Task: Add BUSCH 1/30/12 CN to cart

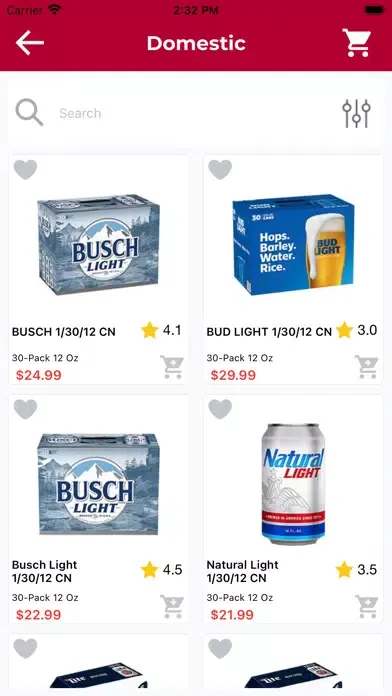Action: point(172,367)
